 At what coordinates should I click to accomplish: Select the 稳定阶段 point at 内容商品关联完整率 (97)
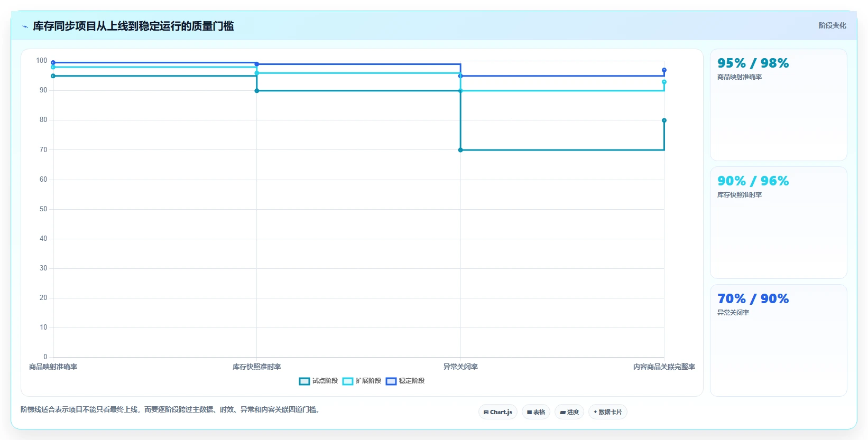click(x=664, y=70)
